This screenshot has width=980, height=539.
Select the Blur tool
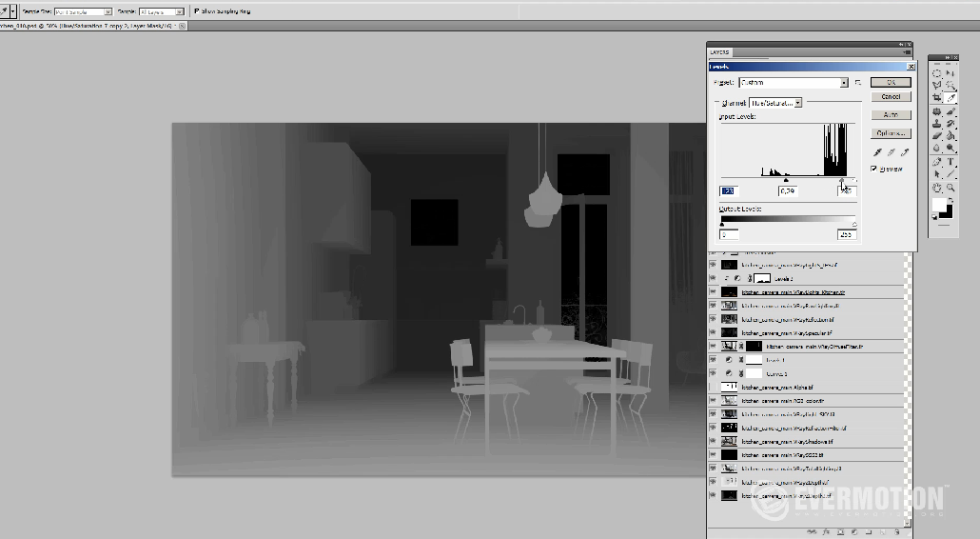pyautogui.click(x=936, y=149)
